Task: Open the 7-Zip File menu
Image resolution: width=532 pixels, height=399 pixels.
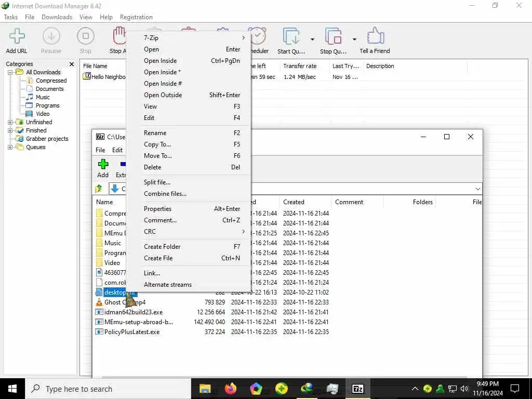Action: pyautogui.click(x=100, y=150)
